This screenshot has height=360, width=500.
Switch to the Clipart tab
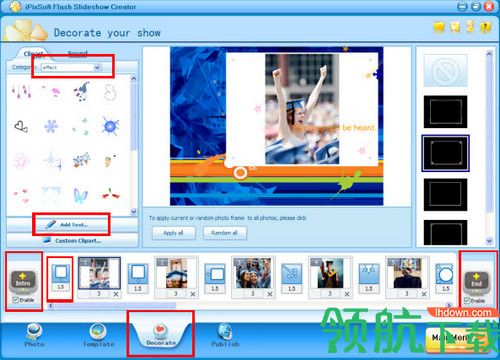[x=34, y=54]
